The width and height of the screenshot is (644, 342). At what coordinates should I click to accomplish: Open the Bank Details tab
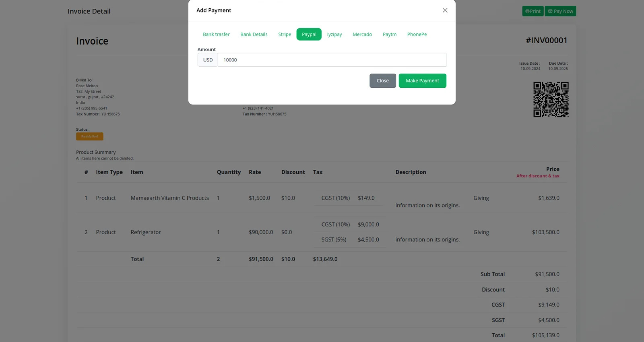(x=254, y=34)
